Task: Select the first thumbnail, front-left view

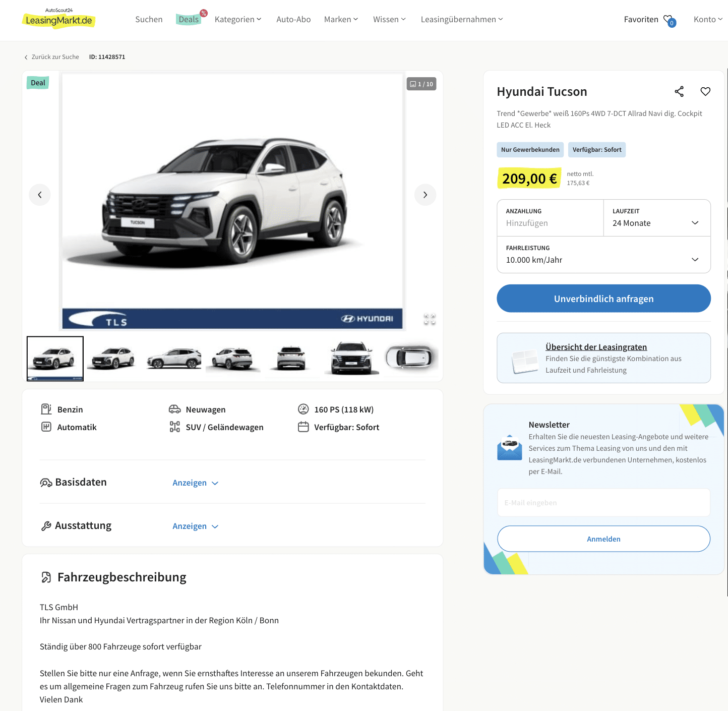Action: (55, 359)
